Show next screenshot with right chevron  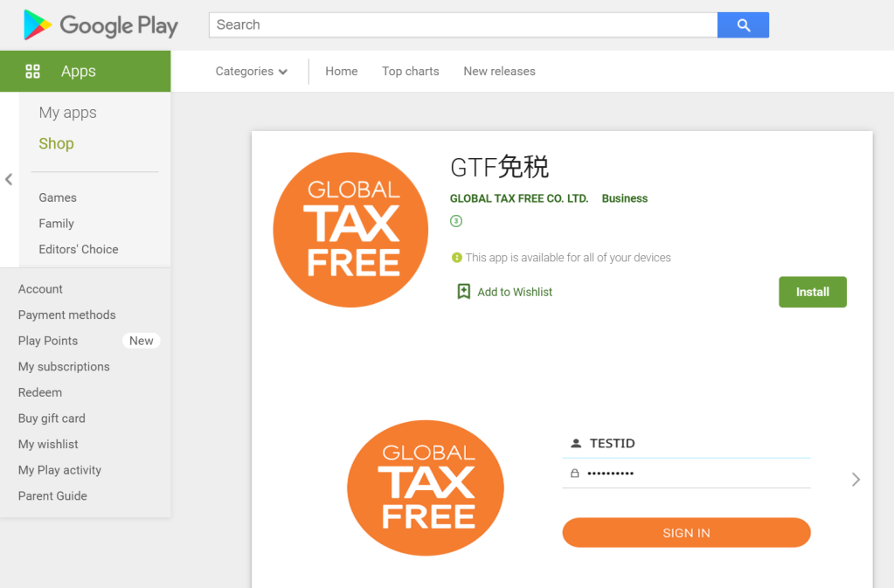(856, 479)
